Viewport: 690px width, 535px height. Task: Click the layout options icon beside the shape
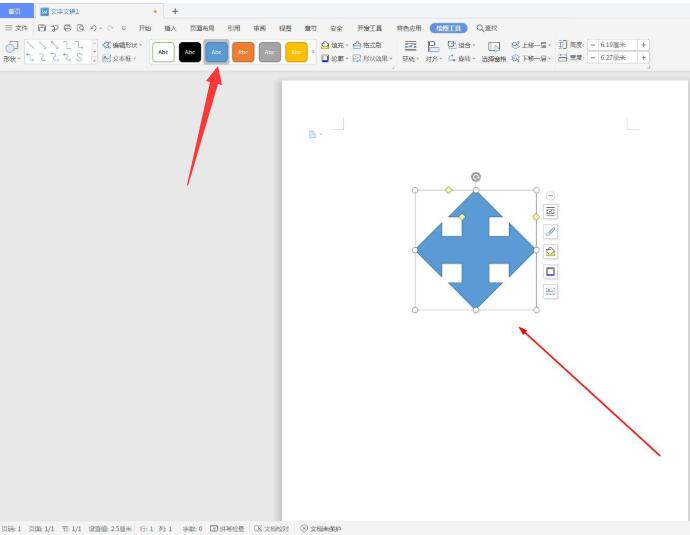(551, 212)
